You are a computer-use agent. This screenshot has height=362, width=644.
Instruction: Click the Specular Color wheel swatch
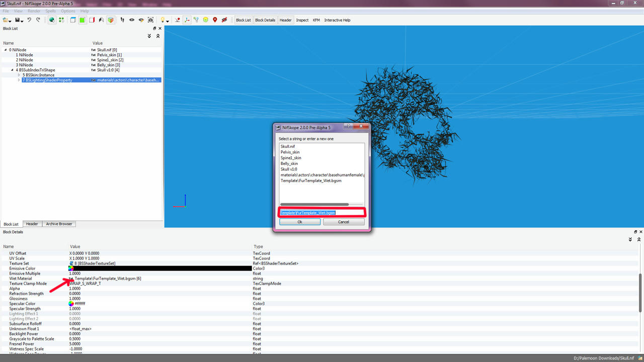[x=71, y=304]
